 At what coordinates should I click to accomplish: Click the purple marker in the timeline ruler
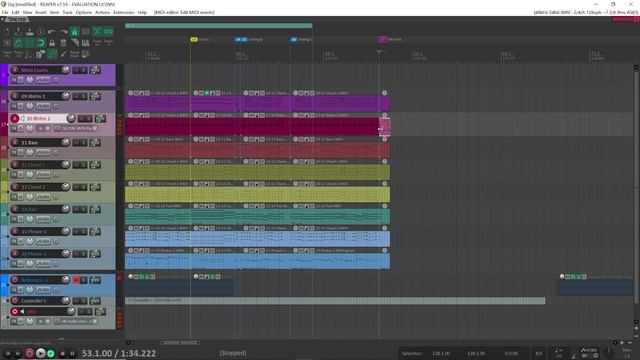point(382,39)
